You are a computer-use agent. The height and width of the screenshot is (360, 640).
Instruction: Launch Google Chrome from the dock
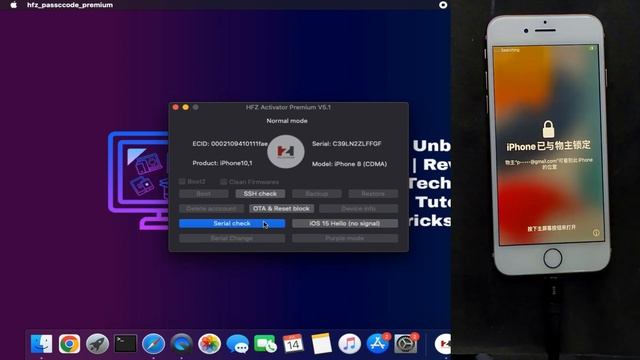69,344
